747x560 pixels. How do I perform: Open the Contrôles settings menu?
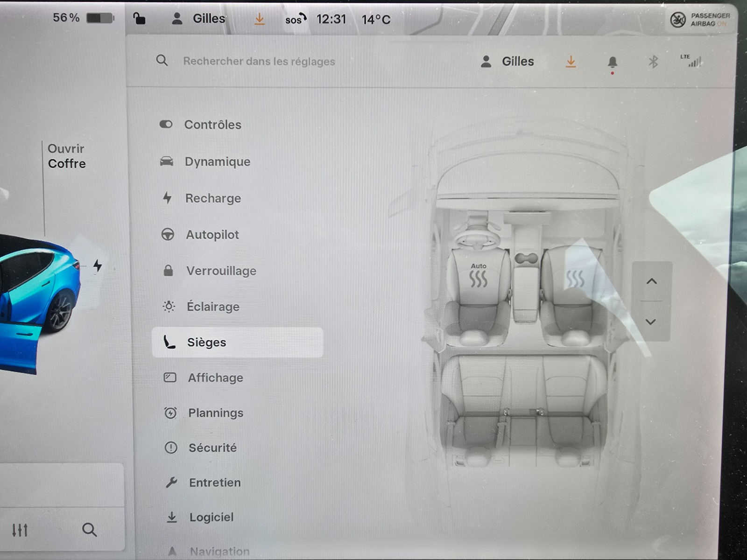(212, 125)
